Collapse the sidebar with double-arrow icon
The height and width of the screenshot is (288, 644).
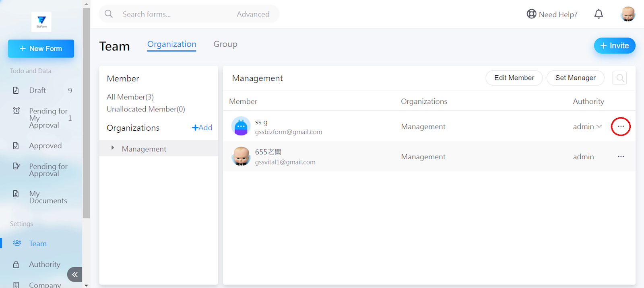coord(75,274)
